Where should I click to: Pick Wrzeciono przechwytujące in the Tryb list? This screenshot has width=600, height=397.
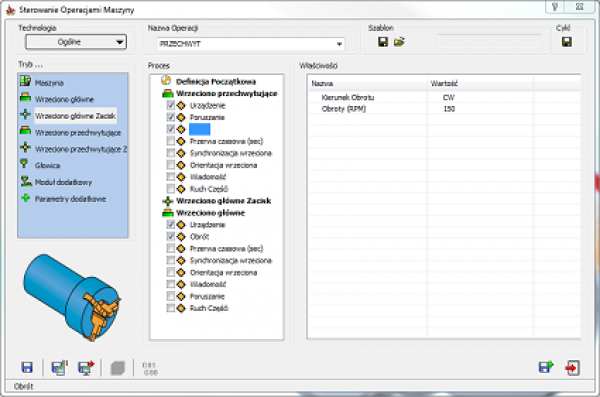pos(78,132)
